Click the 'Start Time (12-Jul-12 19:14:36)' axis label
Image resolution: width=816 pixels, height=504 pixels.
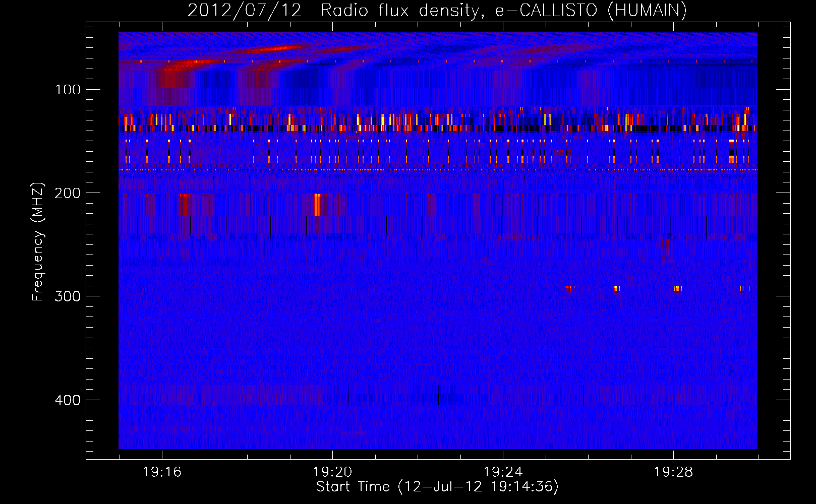pyautogui.click(x=437, y=487)
